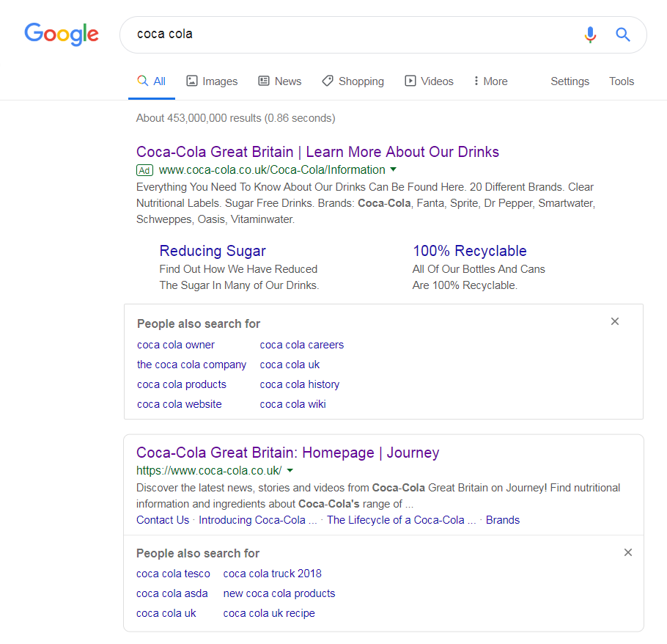Viewport: 667px width, 644px height.
Task: Open the Reducing Sugar sitelink
Action: point(213,251)
